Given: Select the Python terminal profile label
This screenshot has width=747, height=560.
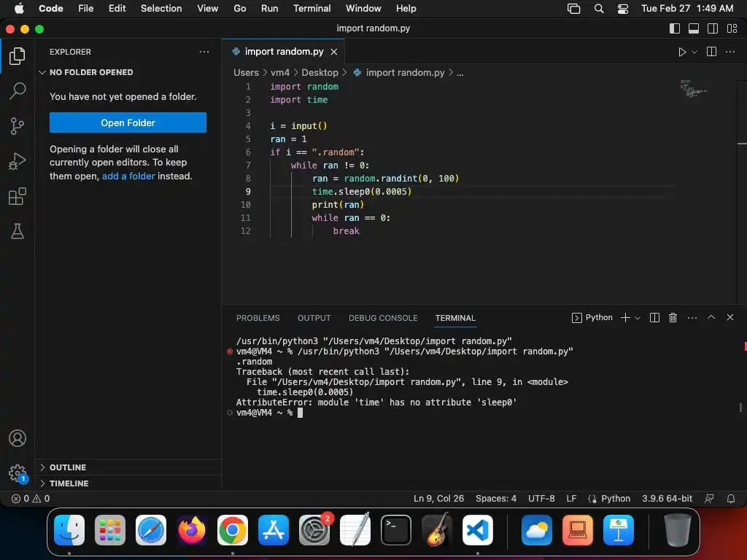Looking at the screenshot, I should tap(592, 317).
